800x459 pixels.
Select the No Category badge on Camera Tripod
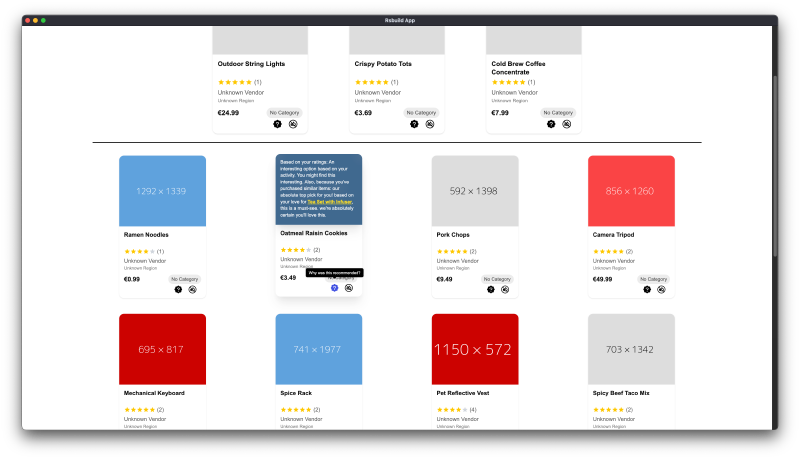(653, 279)
